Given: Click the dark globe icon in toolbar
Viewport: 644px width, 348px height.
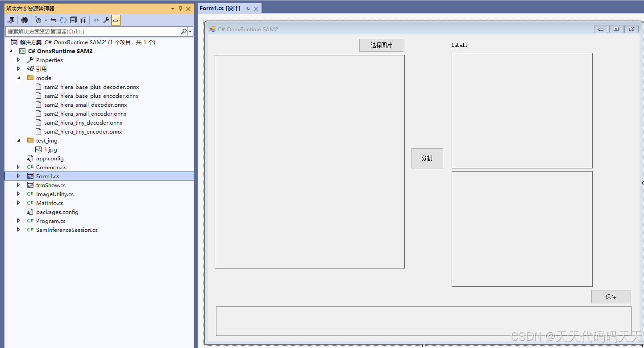Looking at the screenshot, I should point(25,20).
